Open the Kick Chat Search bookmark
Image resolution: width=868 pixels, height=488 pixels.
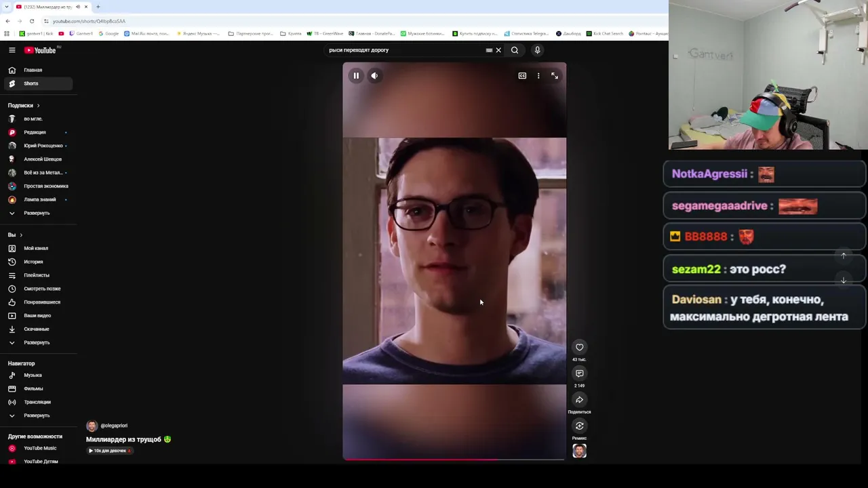(604, 33)
